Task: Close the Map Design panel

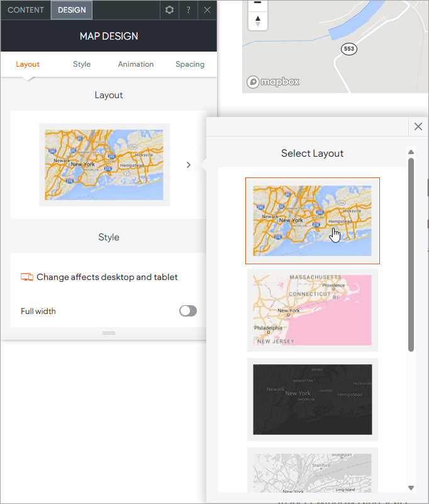Action: coord(207,10)
